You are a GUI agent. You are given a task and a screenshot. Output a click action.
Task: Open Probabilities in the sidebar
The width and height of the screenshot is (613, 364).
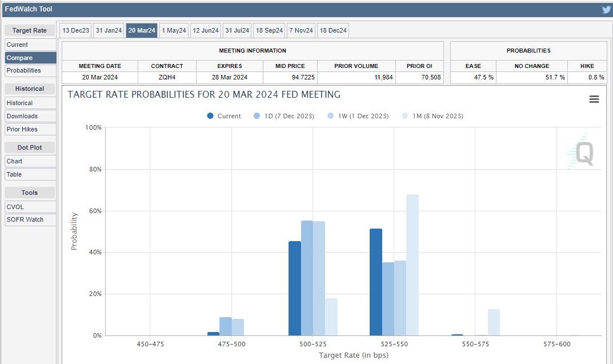coord(30,70)
